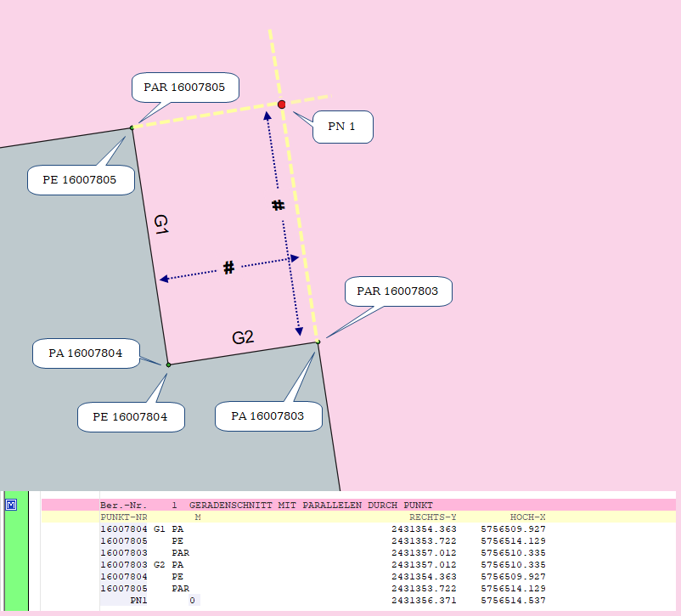Click RECHTS-Y value 2431356.371
The image size is (681, 616).
(424, 601)
